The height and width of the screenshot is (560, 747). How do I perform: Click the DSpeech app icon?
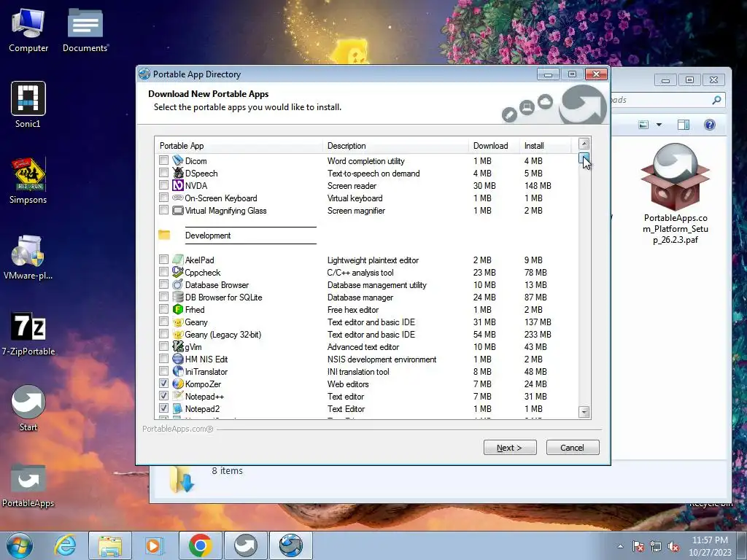(x=178, y=173)
